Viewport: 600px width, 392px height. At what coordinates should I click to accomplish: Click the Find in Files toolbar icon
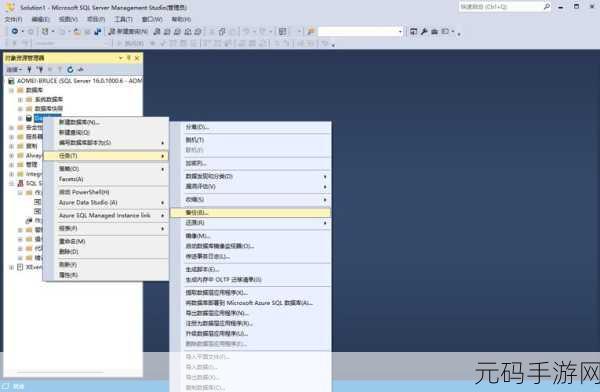coord(311,31)
